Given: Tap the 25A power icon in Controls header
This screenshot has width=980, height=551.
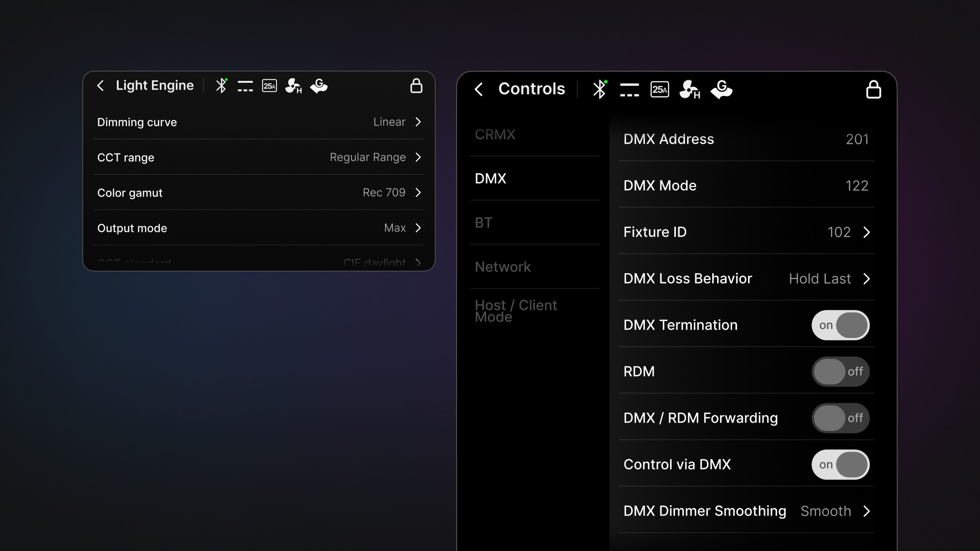Looking at the screenshot, I should pyautogui.click(x=659, y=90).
